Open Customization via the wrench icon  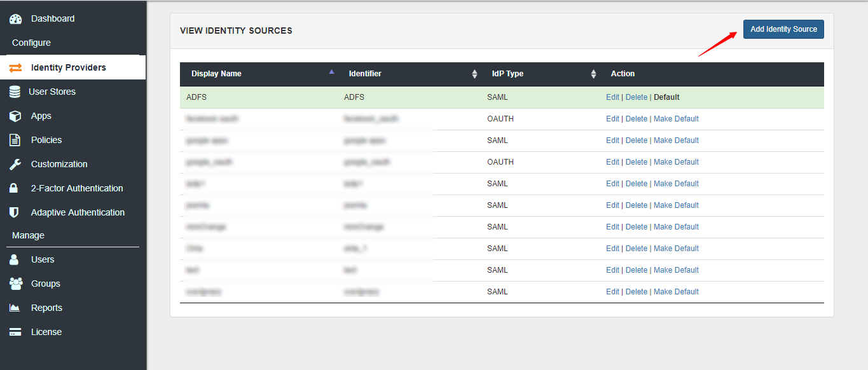tap(15, 163)
